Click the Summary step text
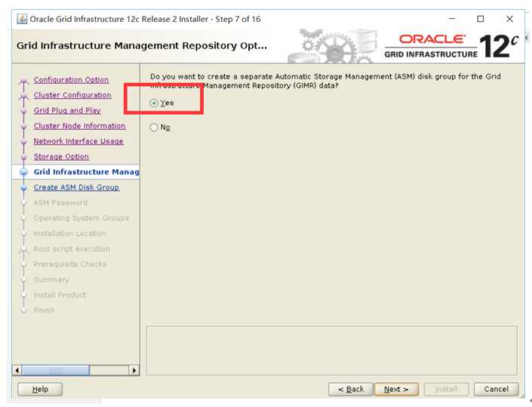The height and width of the screenshot is (407, 532). [x=51, y=279]
